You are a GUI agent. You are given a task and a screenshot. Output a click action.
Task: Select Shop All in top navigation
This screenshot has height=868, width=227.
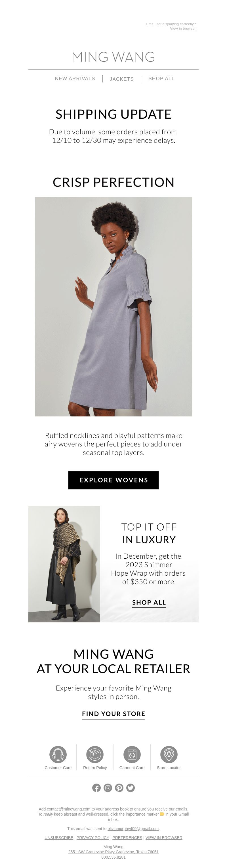tap(161, 78)
